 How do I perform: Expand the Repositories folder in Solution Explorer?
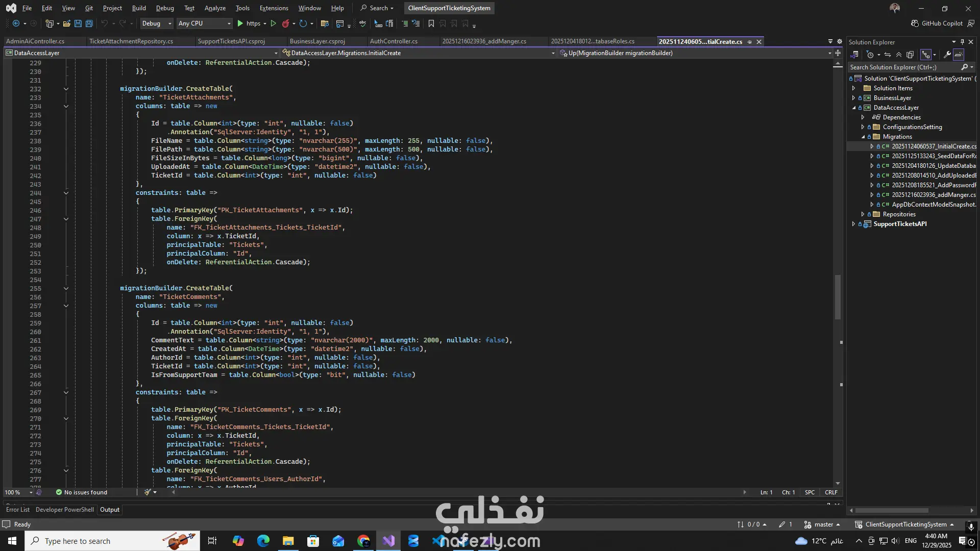pos(863,214)
